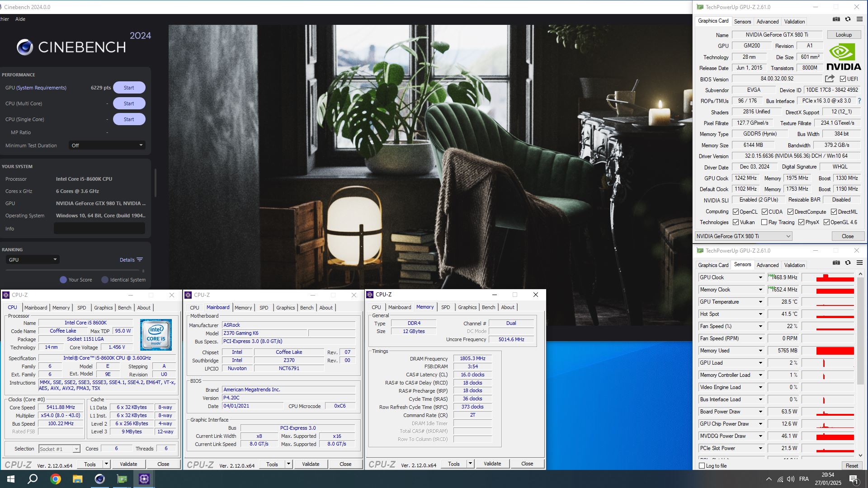Switch to Cinebench in the taskbar

pos(100,479)
